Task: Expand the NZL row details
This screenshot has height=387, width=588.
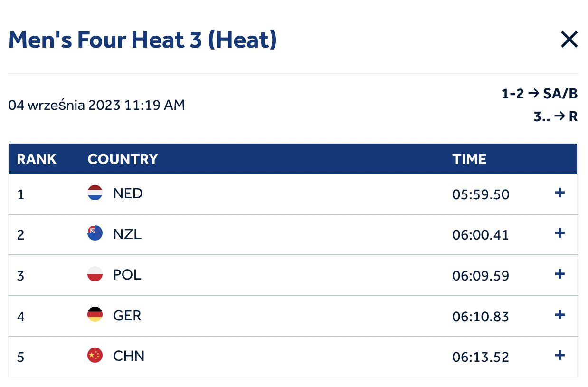Action: 560,233
